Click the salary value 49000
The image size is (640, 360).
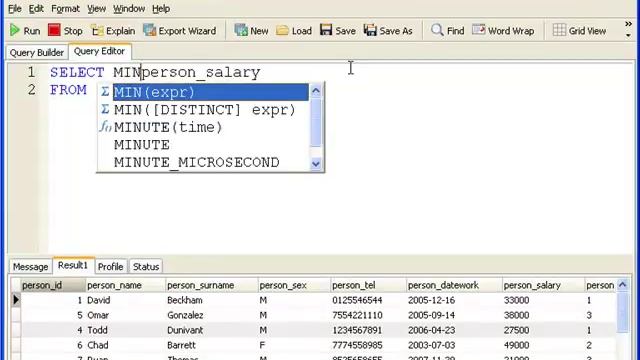pos(516,345)
